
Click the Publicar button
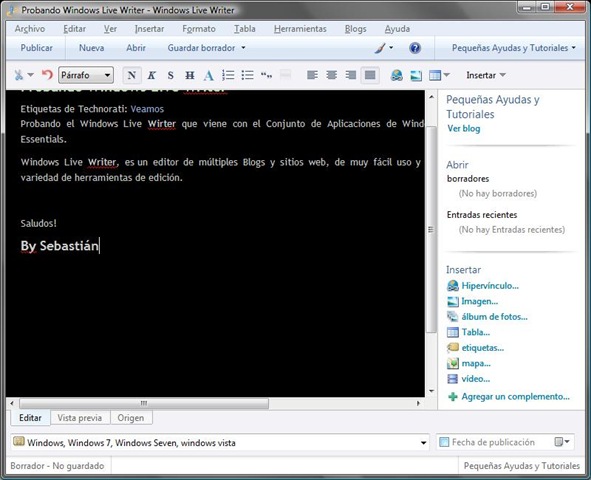pos(37,48)
